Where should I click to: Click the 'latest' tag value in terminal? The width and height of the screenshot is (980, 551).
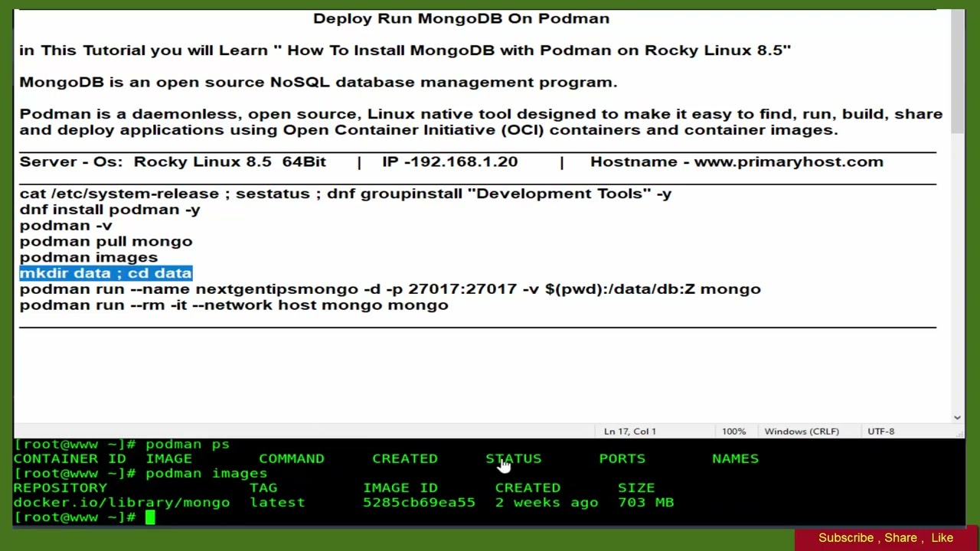pyautogui.click(x=277, y=503)
